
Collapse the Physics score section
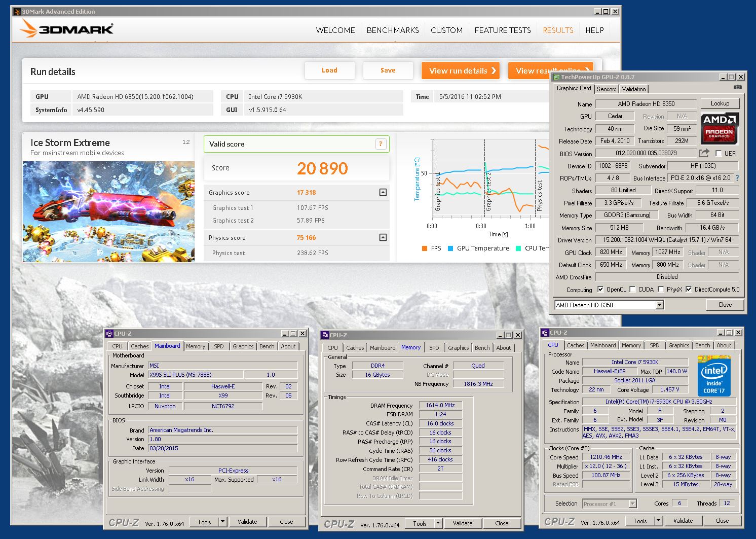(383, 237)
